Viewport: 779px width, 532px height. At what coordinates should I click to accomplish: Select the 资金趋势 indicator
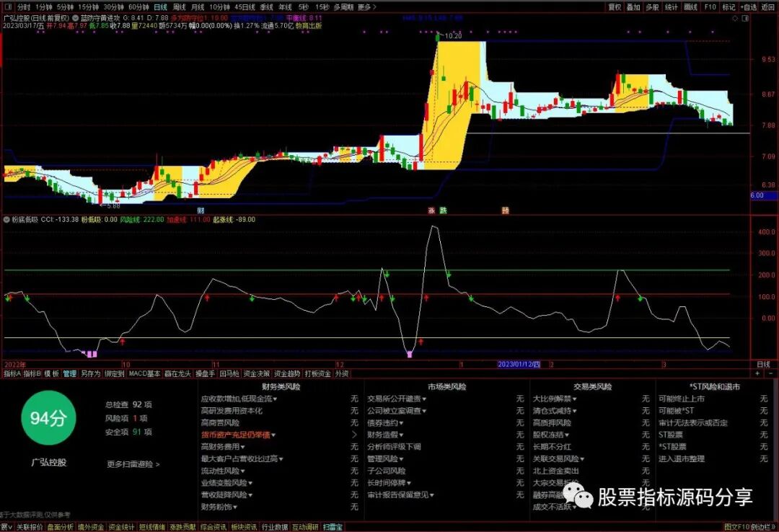[x=287, y=373]
